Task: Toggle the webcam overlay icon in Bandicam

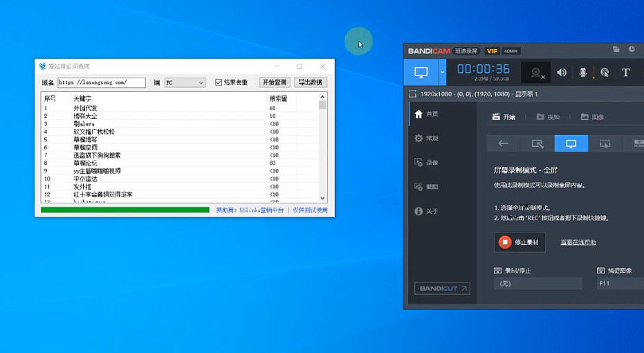Action: 535,73
